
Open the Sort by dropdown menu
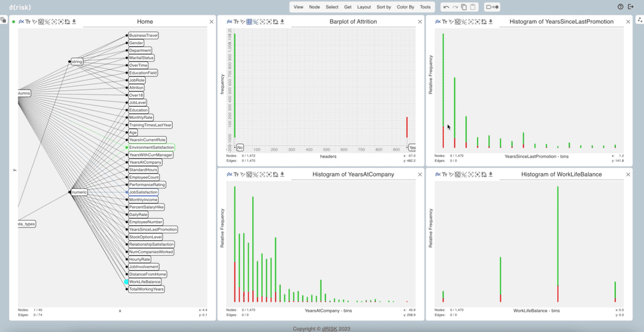click(384, 7)
